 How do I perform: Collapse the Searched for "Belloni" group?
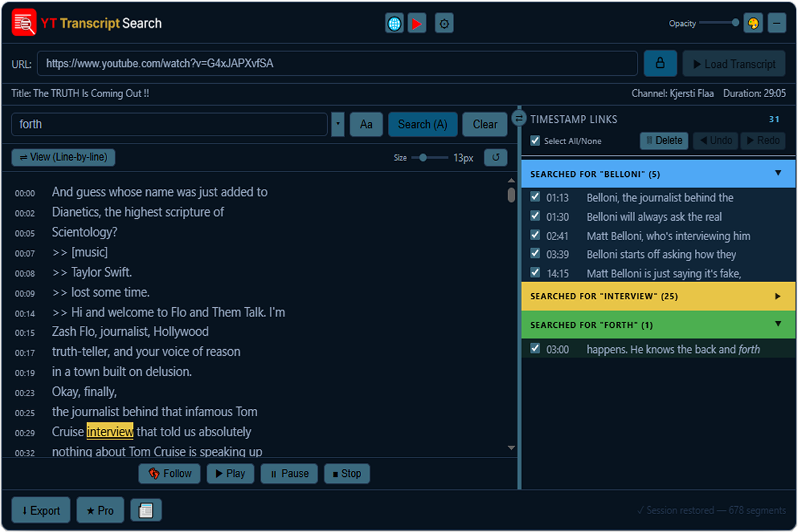click(658, 174)
